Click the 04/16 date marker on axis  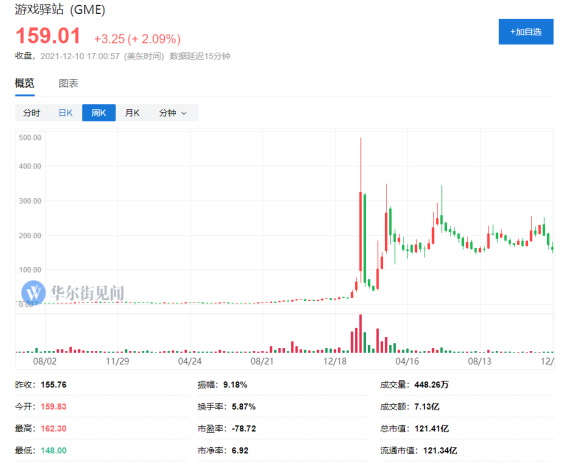(407, 361)
